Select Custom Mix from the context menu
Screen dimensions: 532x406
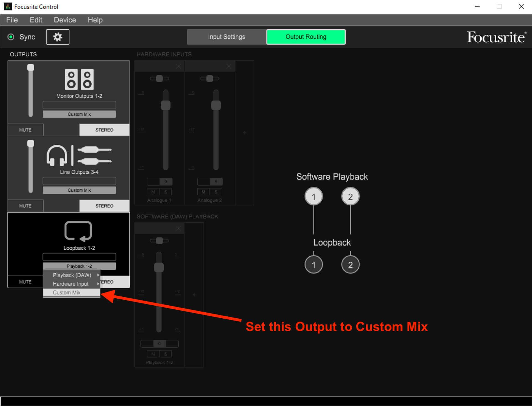67,292
